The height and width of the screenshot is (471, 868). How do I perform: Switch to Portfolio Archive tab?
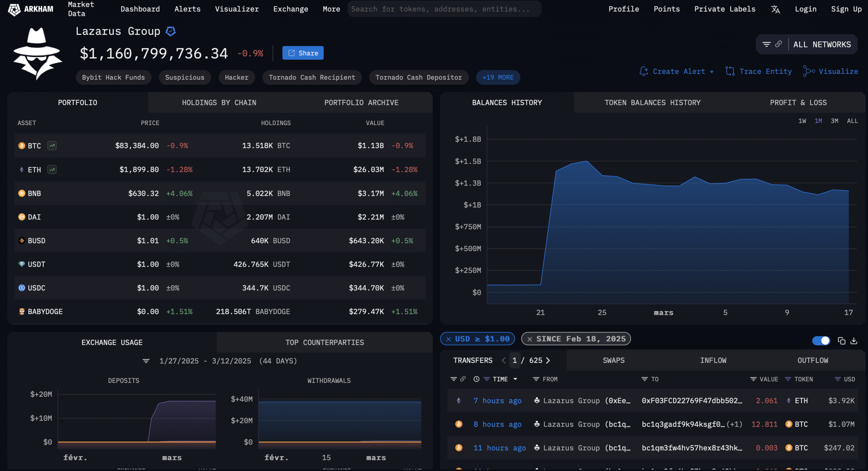click(361, 103)
